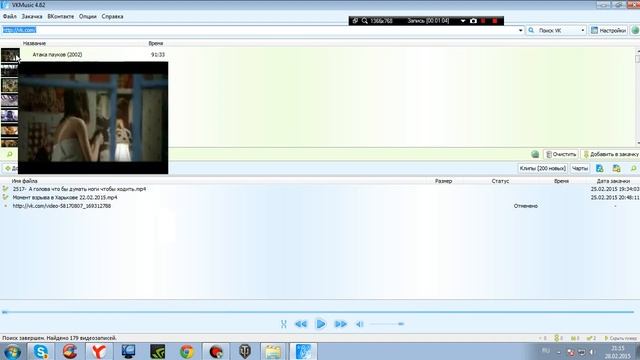Skip to next track button

340,324
